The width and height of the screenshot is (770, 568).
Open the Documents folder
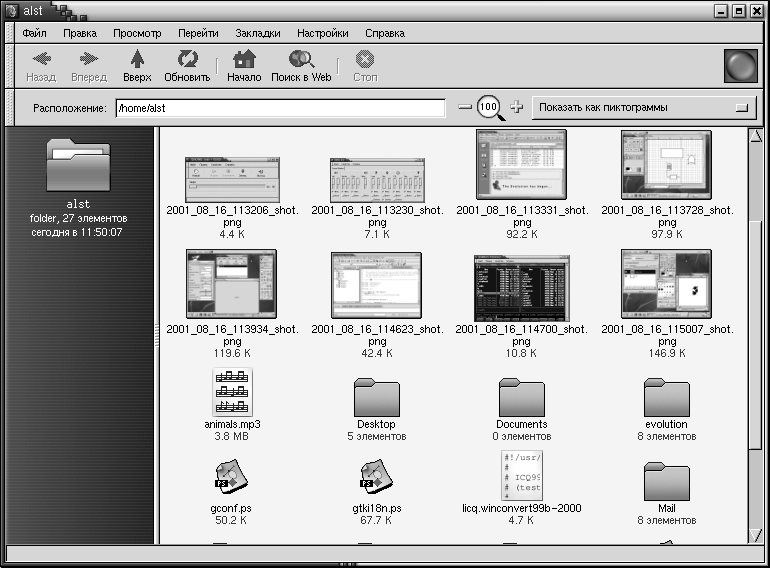[x=521, y=396]
